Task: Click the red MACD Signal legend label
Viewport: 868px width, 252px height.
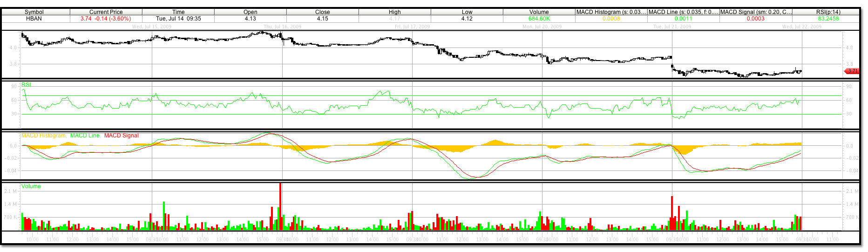Action: pyautogui.click(x=121, y=136)
